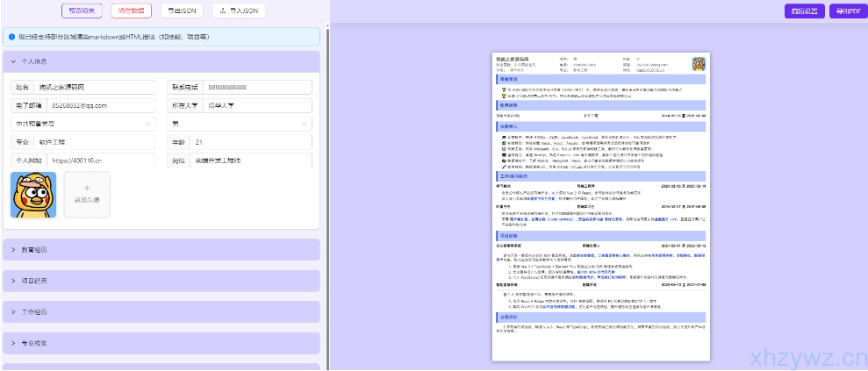
Task: Open 简历设置 resume settings
Action: pos(804,11)
